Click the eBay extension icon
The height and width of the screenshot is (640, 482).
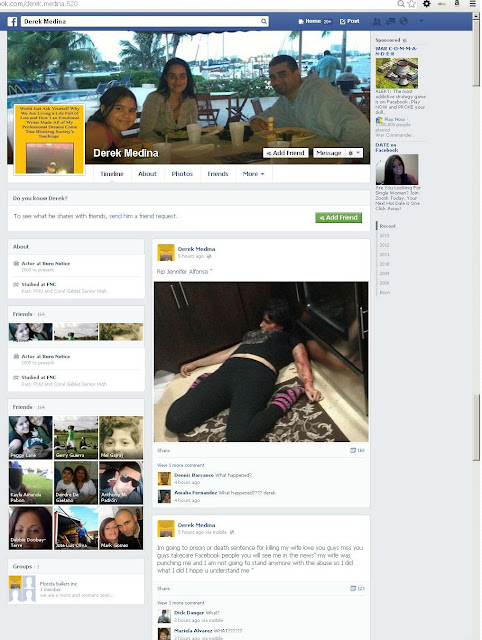click(x=442, y=4)
